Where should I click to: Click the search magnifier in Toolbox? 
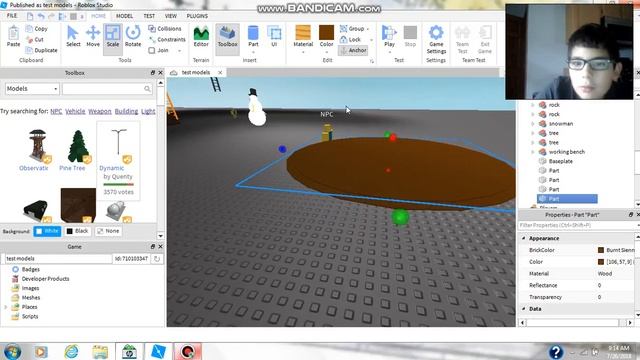[147, 89]
